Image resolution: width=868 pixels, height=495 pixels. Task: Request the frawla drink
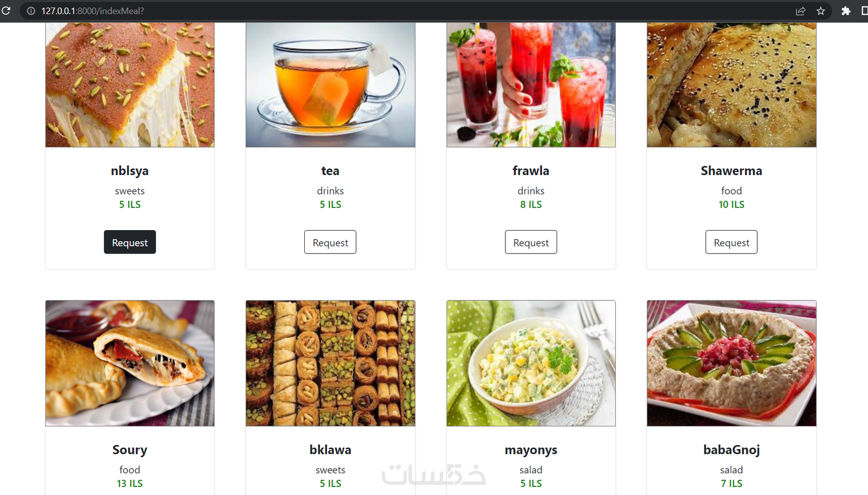[x=531, y=242]
